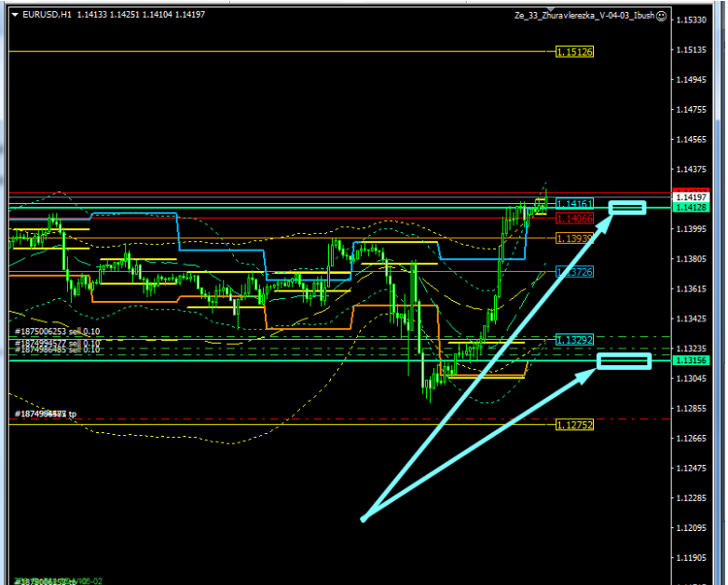Click the current price 1.14197 axis tag
Viewport: 728px width, 585px height.
(693, 197)
